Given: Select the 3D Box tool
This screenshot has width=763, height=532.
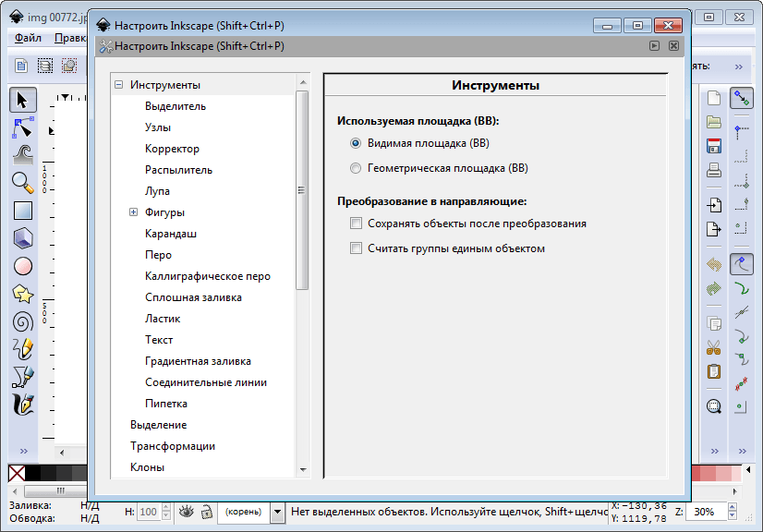Looking at the screenshot, I should tap(22, 238).
